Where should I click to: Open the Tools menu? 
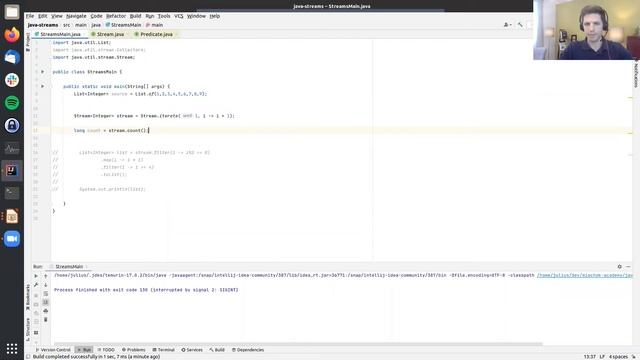tap(164, 16)
